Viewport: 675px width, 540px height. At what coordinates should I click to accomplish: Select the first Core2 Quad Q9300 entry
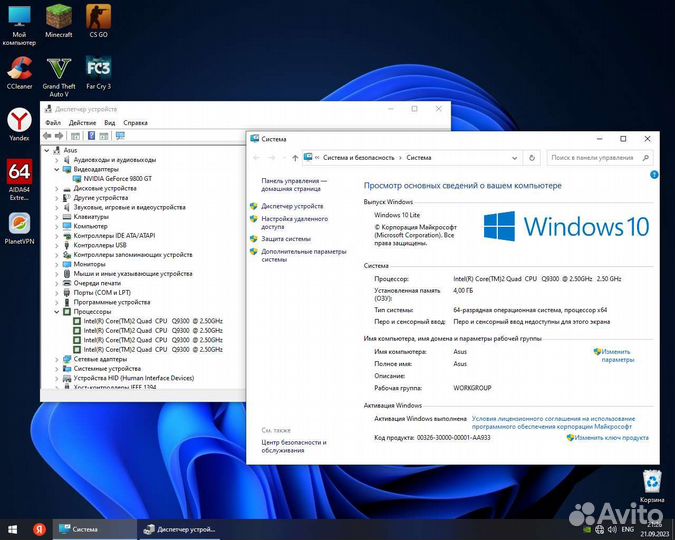pyautogui.click(x=153, y=321)
